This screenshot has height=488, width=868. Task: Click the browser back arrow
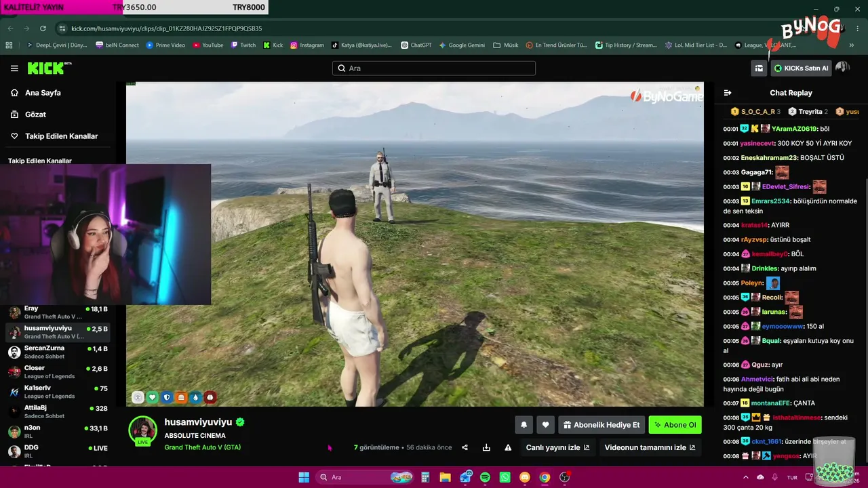(x=10, y=28)
